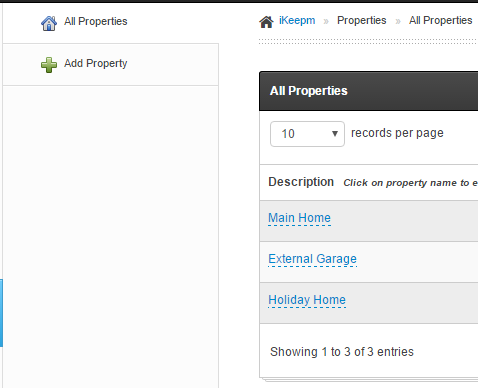
Task: Go to Properties in the breadcrumb
Action: [362, 20]
